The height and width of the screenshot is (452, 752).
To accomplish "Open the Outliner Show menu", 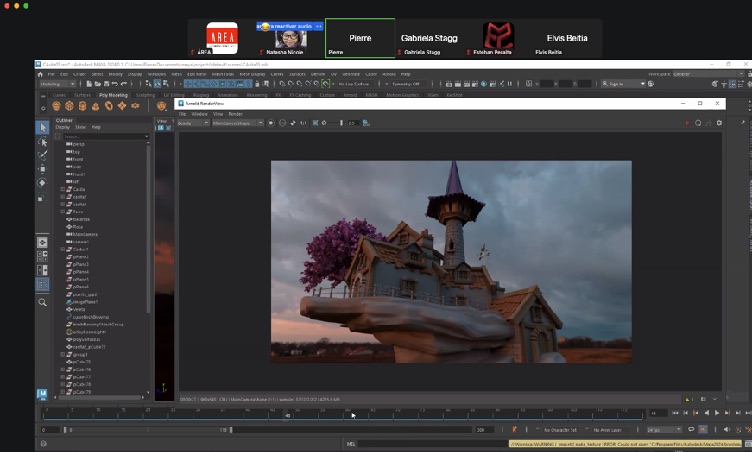I will tap(80, 128).
